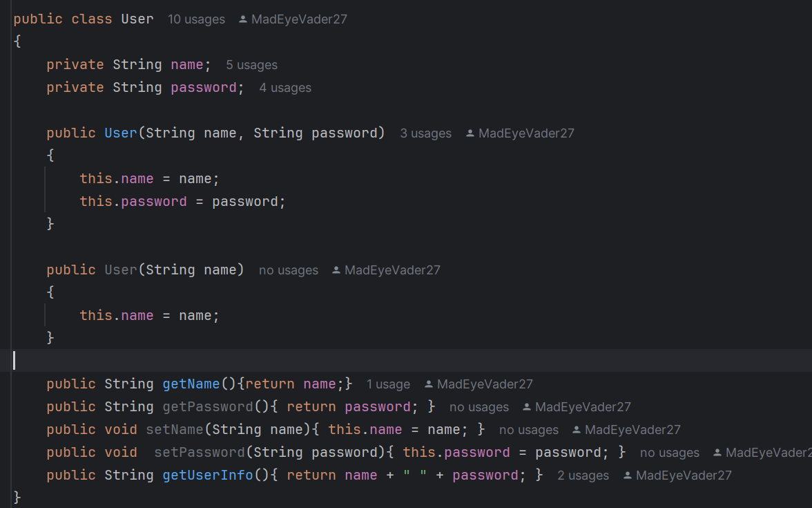Open the "4 usages" hint of password field
Viewport: 812px width, 508px height.
(x=285, y=88)
